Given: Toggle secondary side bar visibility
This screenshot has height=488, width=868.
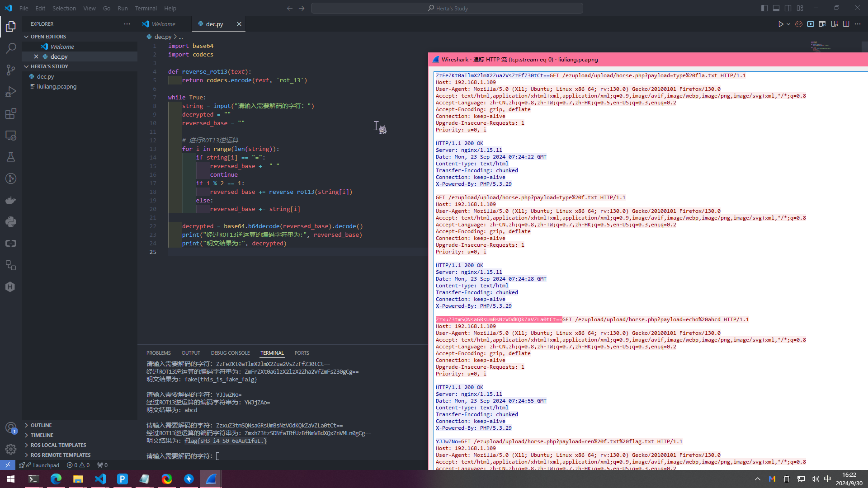Looking at the screenshot, I should [788, 8].
